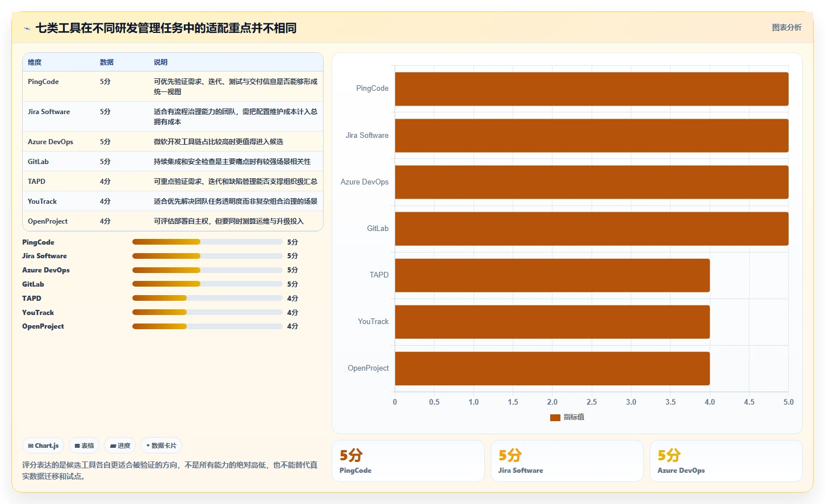Open the Azure DevOps 5分 data card
825x504 pixels.
pyautogui.click(x=726, y=461)
